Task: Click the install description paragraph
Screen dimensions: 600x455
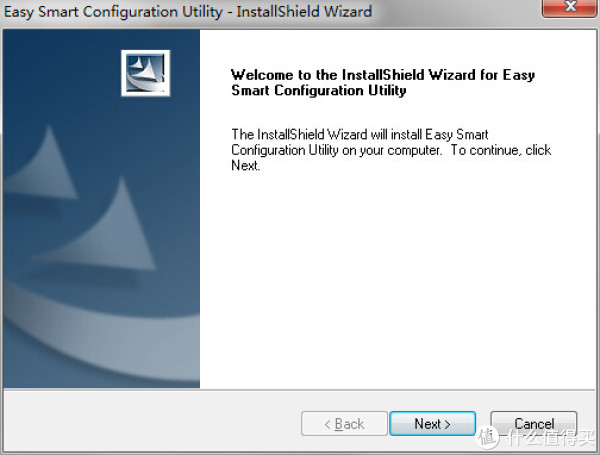Action: click(x=391, y=150)
